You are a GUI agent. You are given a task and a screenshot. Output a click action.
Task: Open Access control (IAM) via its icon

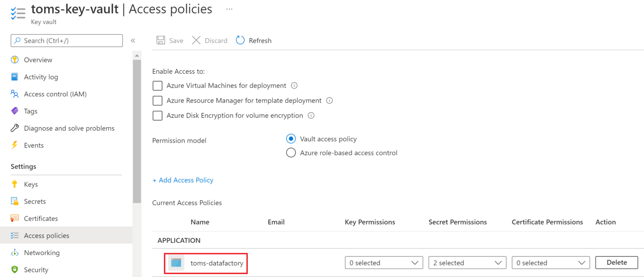tap(16, 94)
